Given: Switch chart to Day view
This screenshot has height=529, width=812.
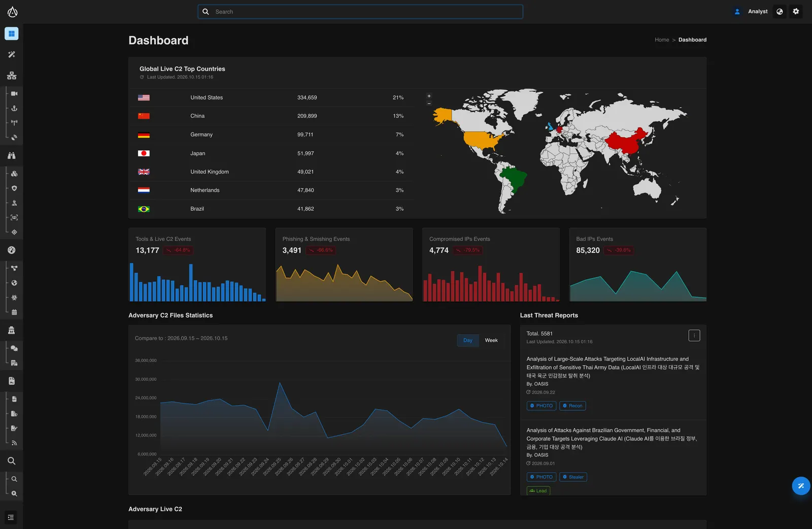Looking at the screenshot, I should point(468,341).
